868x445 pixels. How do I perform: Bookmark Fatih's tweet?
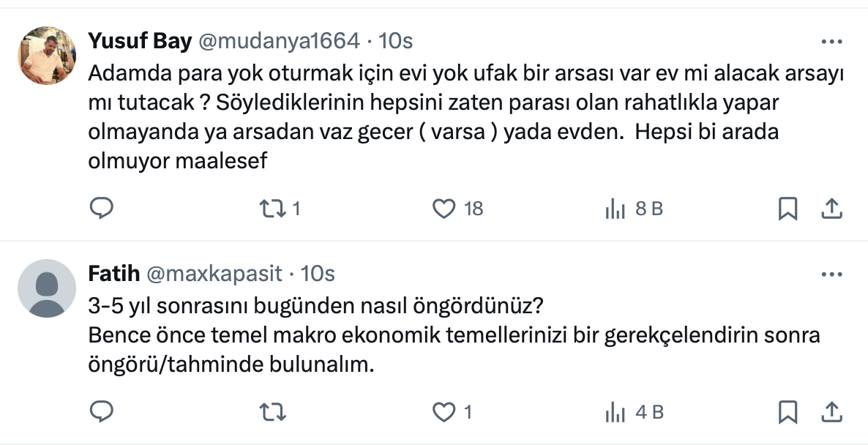[787, 413]
